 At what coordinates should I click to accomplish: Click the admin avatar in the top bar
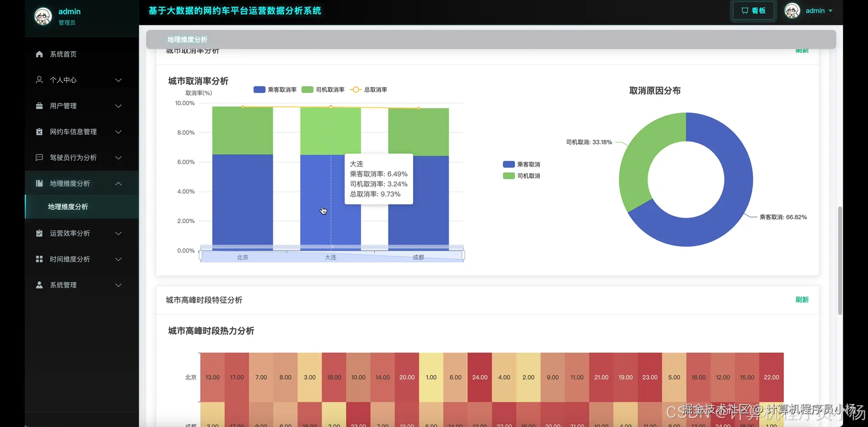click(792, 10)
